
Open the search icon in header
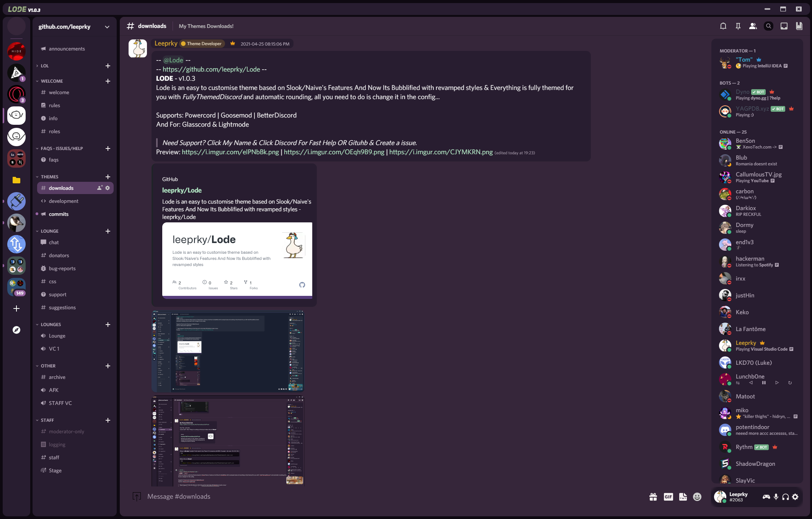(768, 26)
